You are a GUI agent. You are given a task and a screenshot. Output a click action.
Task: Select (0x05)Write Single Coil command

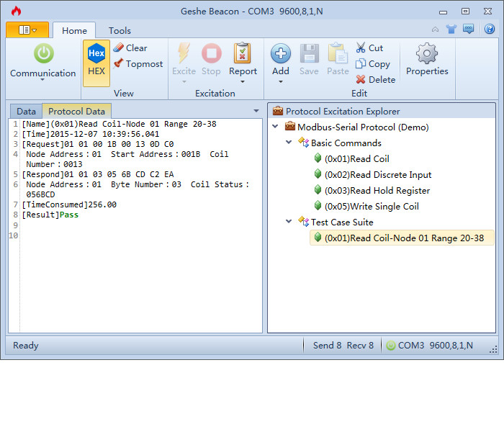pos(372,206)
